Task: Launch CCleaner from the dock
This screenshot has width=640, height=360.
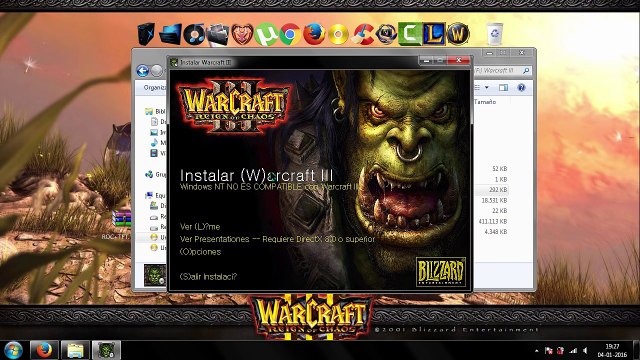Action: pyautogui.click(x=362, y=34)
